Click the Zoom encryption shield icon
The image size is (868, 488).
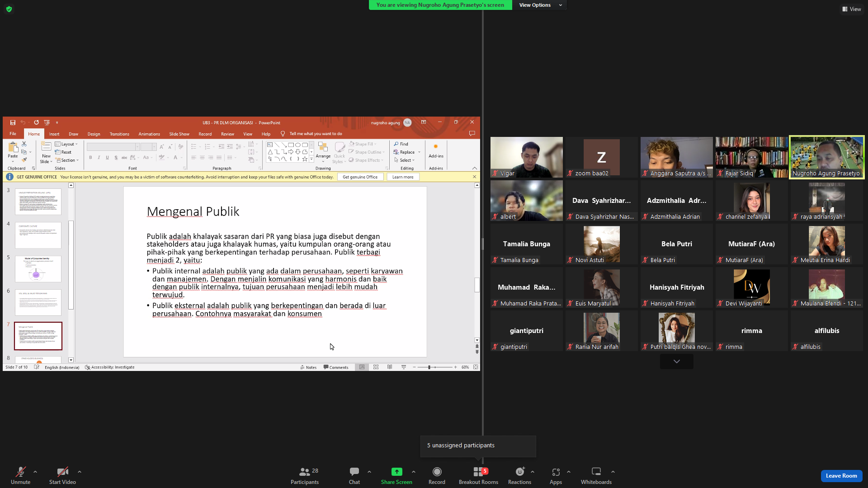pos(9,9)
